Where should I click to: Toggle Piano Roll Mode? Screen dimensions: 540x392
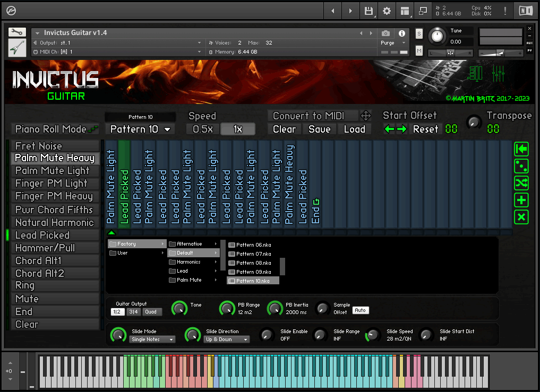tap(55, 129)
